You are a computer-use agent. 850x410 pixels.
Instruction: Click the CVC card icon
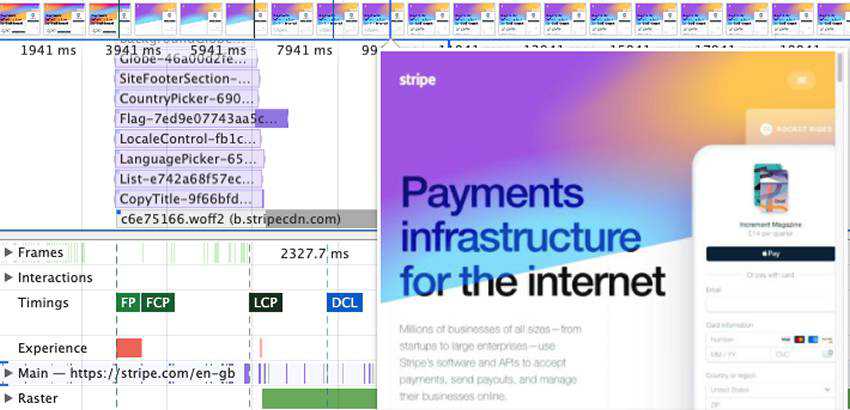(826, 354)
